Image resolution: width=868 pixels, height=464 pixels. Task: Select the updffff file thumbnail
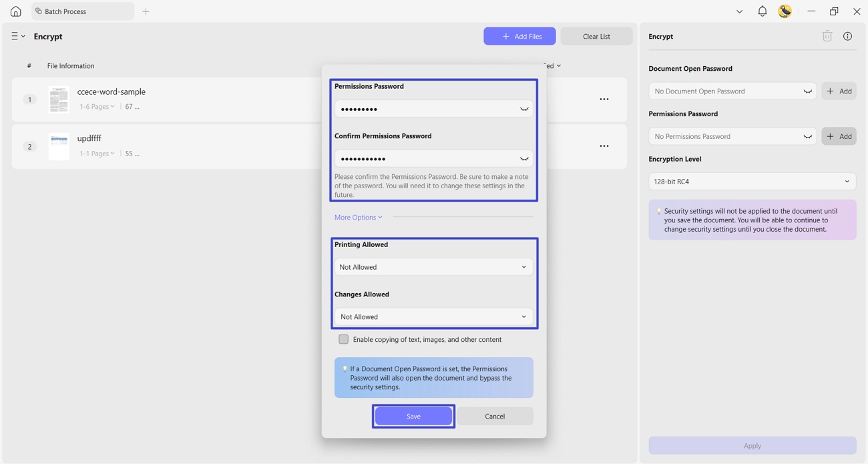59,147
